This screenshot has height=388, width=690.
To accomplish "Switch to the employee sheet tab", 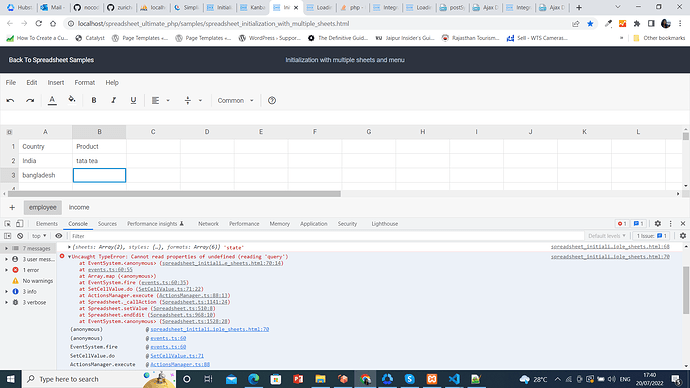I will pos(43,207).
